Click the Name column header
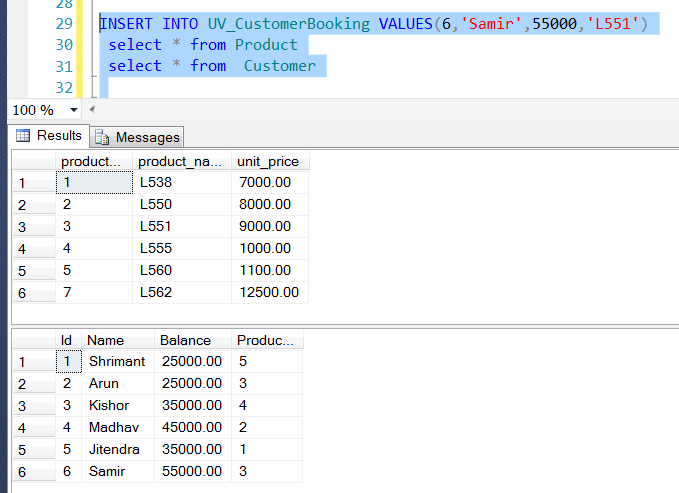The height and width of the screenshot is (493, 679). pos(118,341)
